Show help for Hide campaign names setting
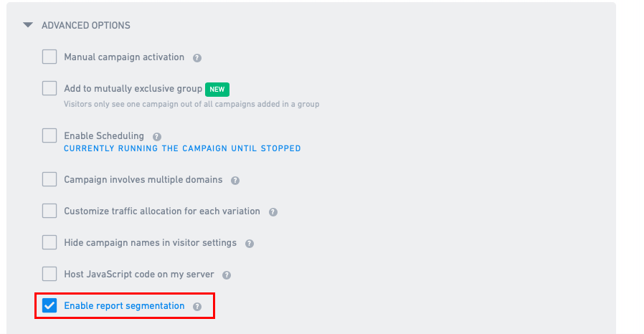 coord(250,244)
